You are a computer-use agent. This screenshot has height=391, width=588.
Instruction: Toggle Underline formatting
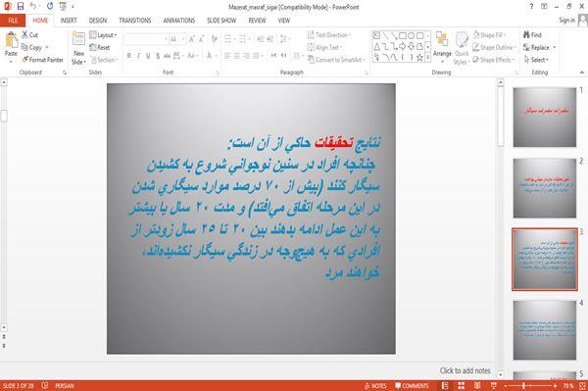tap(148, 56)
